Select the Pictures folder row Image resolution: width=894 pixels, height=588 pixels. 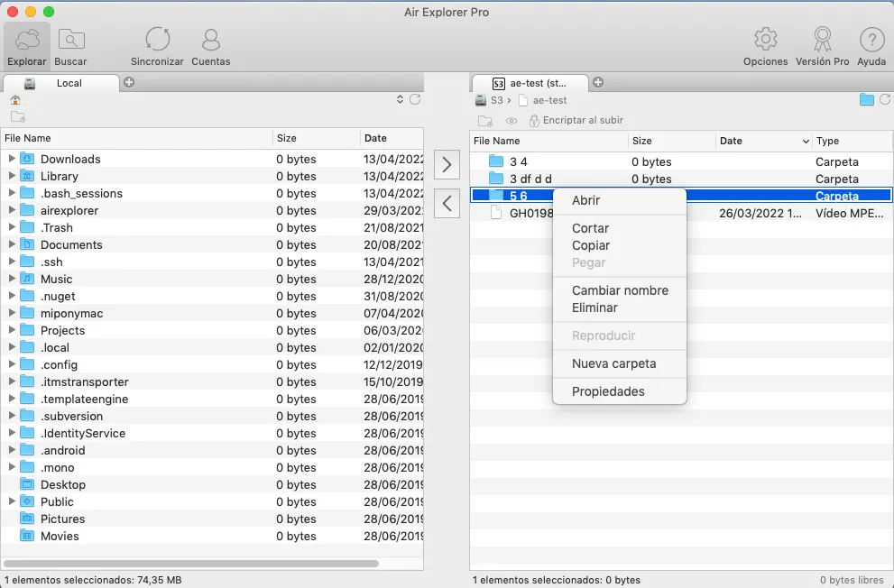click(212, 519)
